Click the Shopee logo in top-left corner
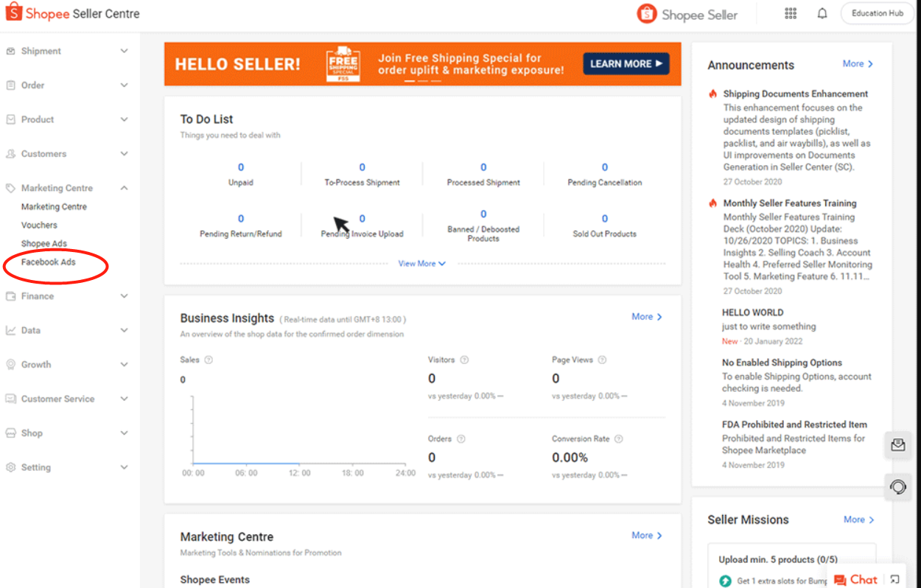The width and height of the screenshot is (921, 588). [x=14, y=13]
